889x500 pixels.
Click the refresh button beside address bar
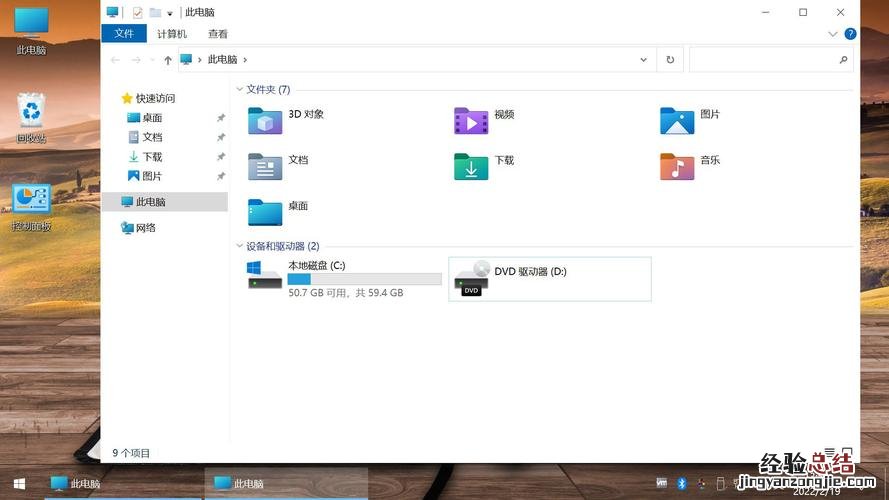tap(670, 60)
